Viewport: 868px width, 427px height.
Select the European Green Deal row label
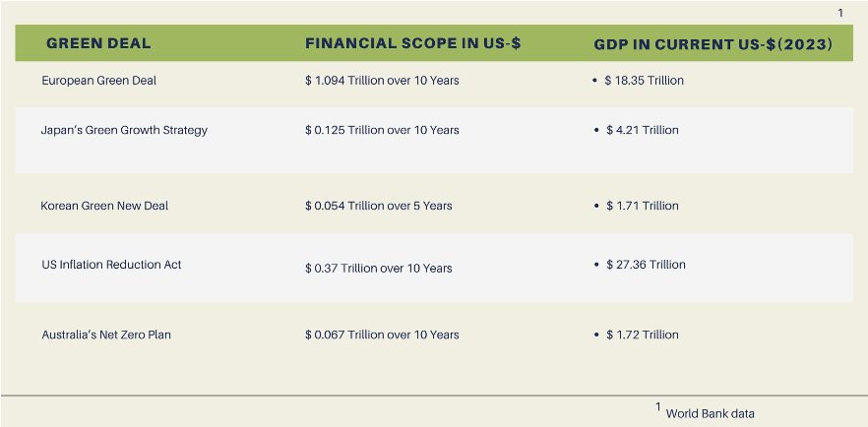(98, 81)
